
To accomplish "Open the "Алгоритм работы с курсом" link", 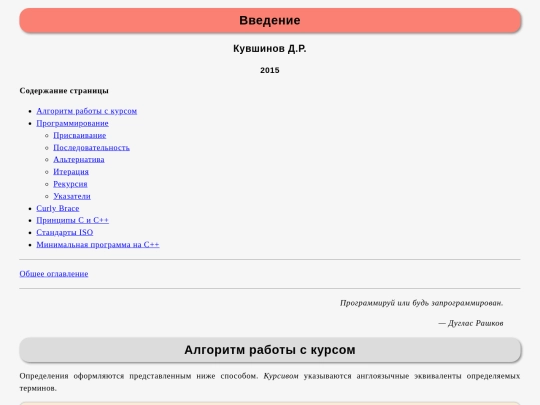I will point(86,111).
